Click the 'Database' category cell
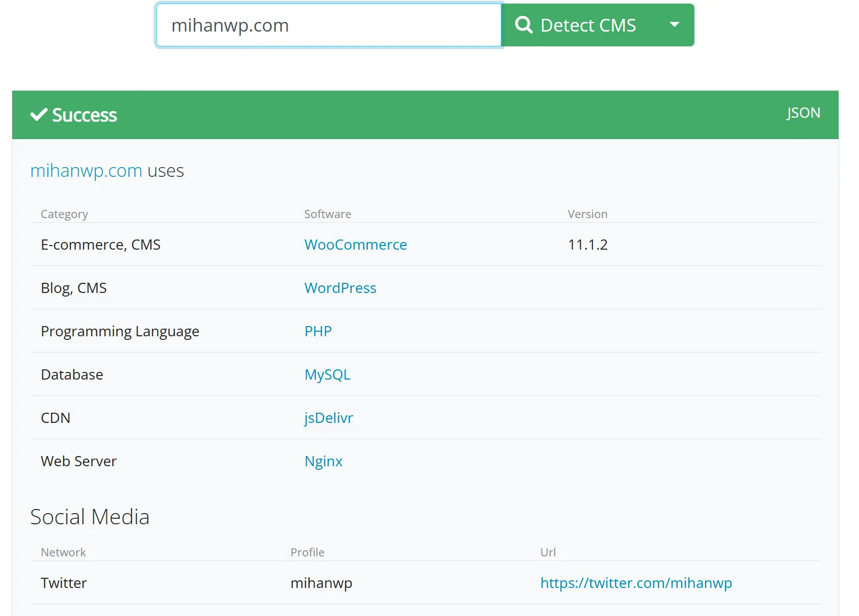859x616 pixels. [x=72, y=374]
